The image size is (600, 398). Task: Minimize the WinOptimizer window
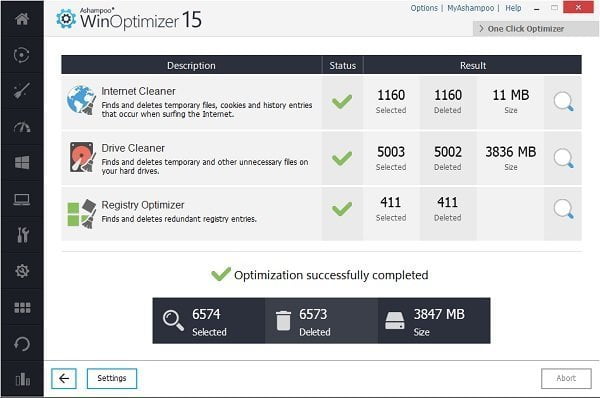[537, 8]
